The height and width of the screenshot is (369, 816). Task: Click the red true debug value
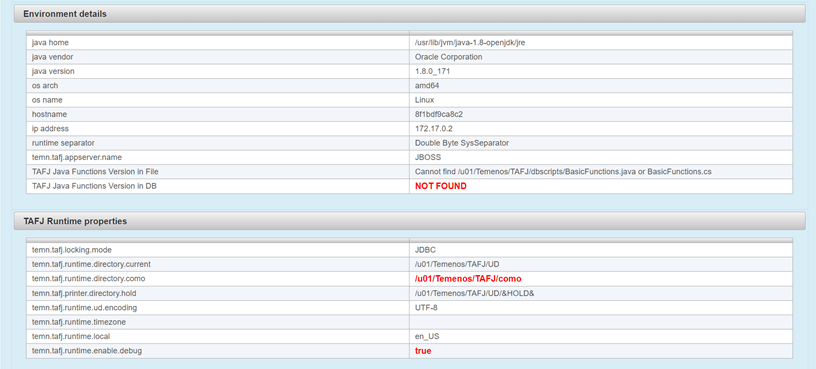coord(423,351)
